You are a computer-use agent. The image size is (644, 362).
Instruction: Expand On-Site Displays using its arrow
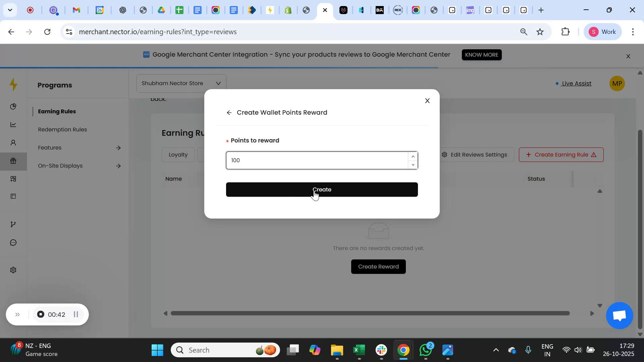point(119,166)
